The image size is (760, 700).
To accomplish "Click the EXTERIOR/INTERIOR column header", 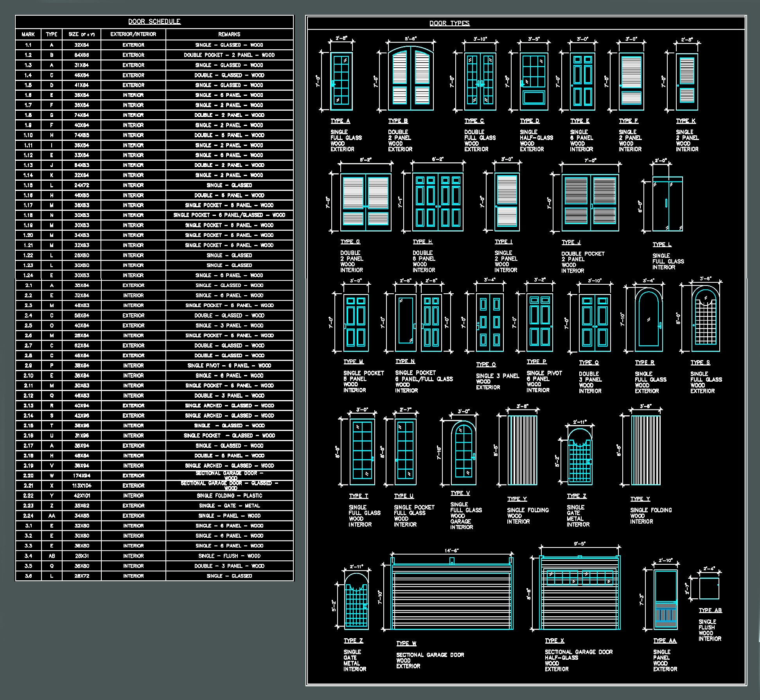I will coord(133,34).
